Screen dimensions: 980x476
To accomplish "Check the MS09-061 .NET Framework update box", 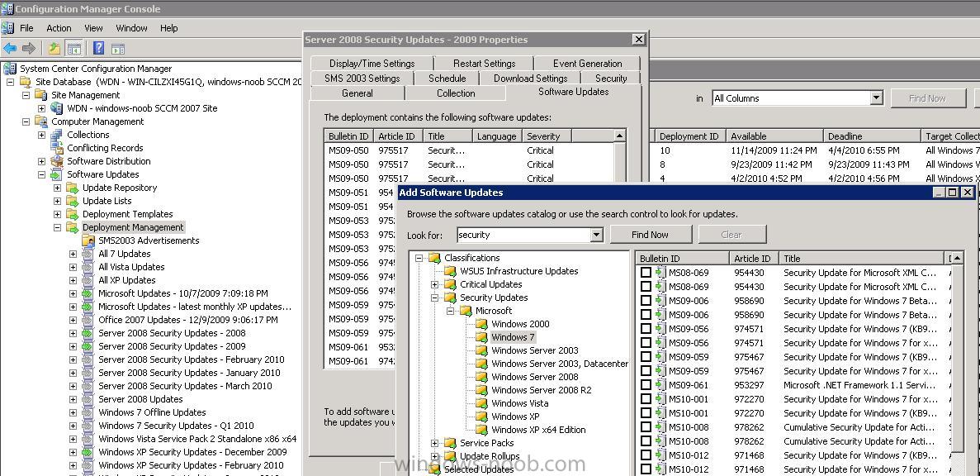I will pos(646,385).
